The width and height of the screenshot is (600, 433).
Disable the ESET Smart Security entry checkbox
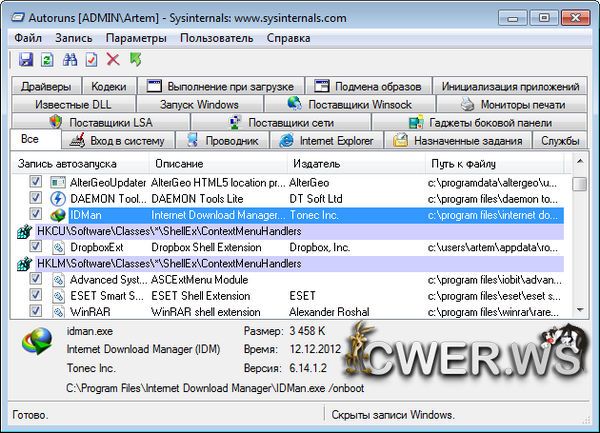click(36, 296)
